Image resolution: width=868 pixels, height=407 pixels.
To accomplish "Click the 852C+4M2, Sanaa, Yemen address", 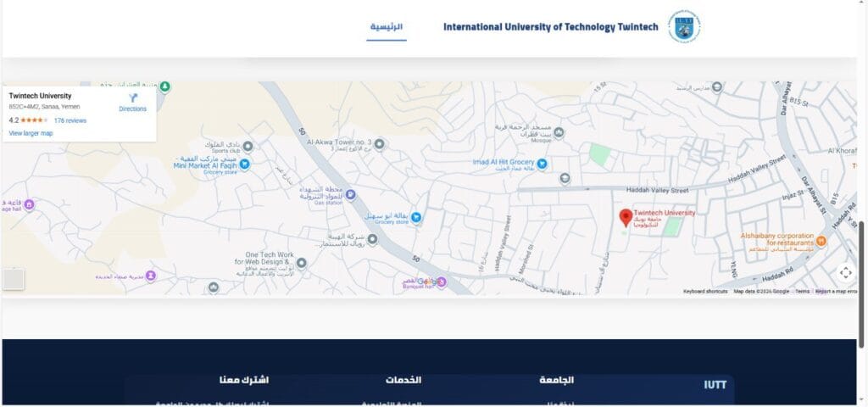I will pyautogui.click(x=44, y=107).
